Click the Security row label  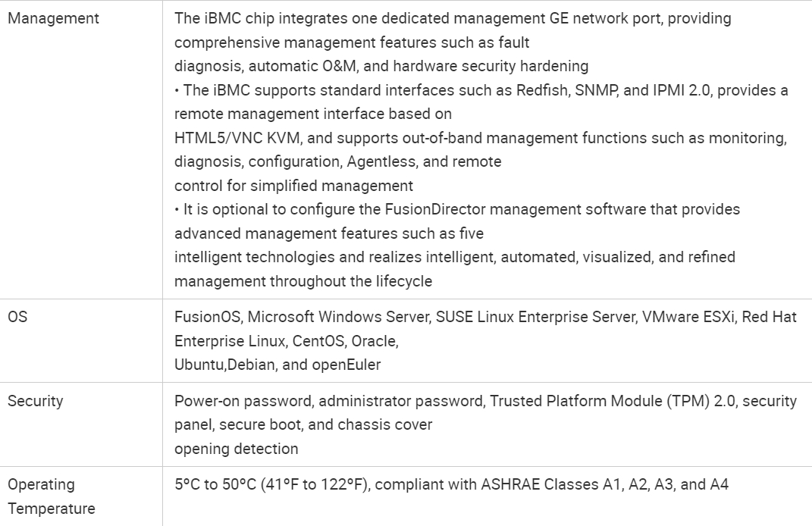[36, 401]
